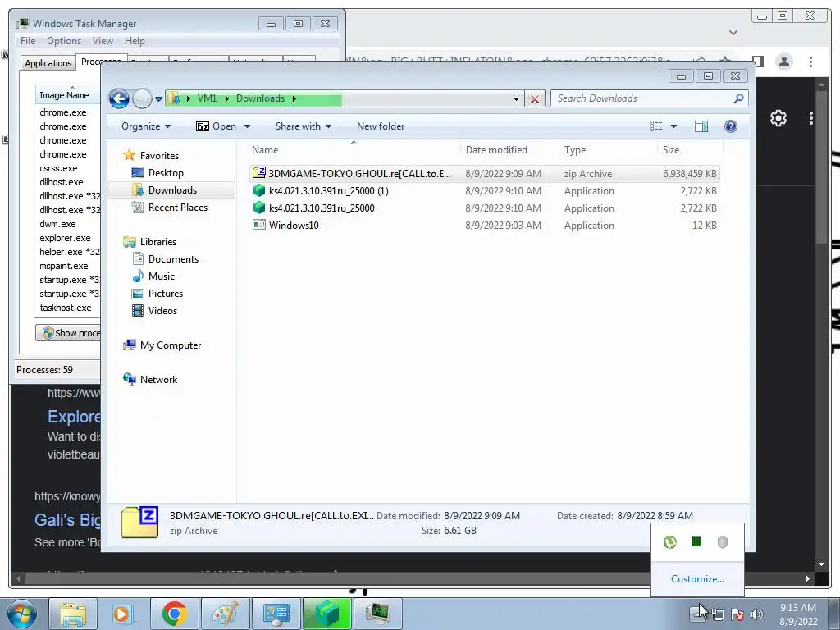Image resolution: width=840 pixels, height=630 pixels.
Task: Click the Action Center flag icon
Action: (737, 614)
